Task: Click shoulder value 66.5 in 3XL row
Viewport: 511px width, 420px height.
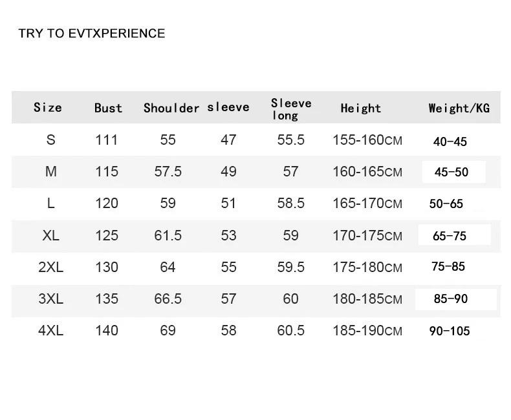Action: click(168, 299)
